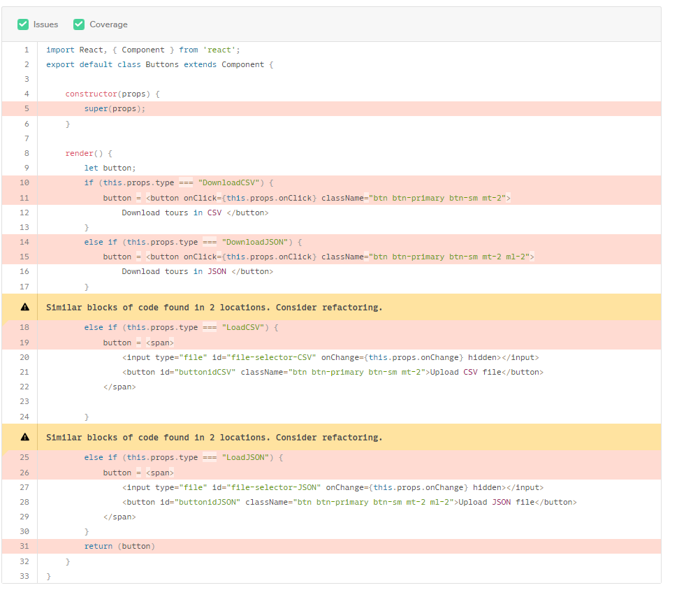This screenshot has width=700, height=597.
Task: Click the 'Upload CSV file' button line
Action: pyautogui.click(x=333, y=372)
